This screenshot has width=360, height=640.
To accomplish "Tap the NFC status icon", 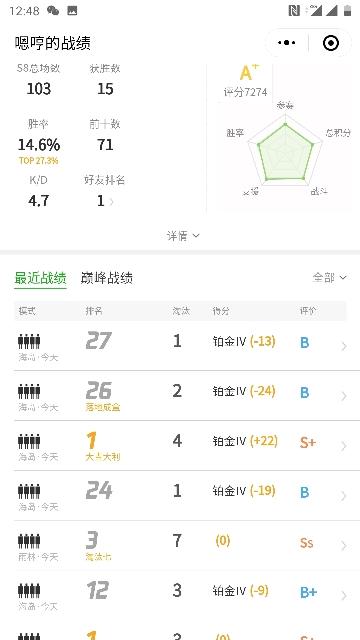I will 294,11.
